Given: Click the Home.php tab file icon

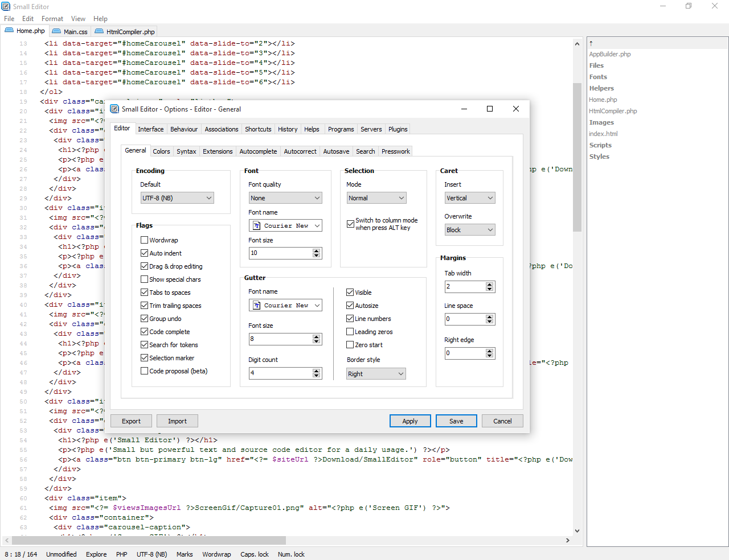Looking at the screenshot, I should [x=9, y=31].
